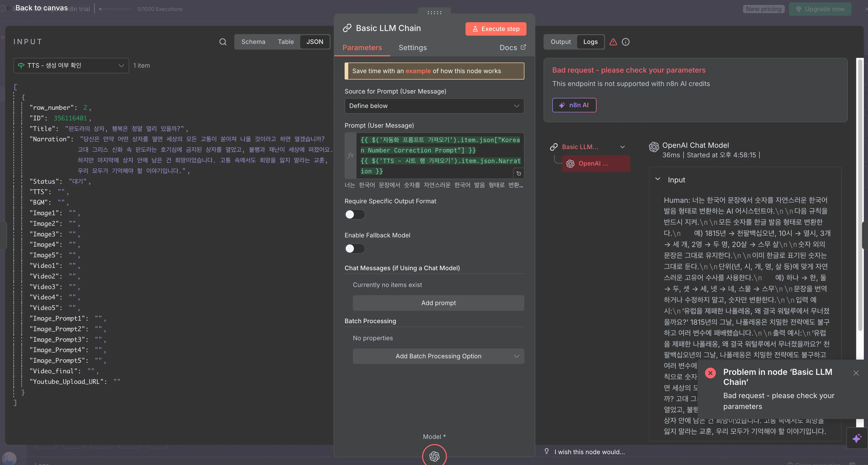The image size is (868, 465).
Task: Enable the Fallback Model switch
Action: click(354, 248)
